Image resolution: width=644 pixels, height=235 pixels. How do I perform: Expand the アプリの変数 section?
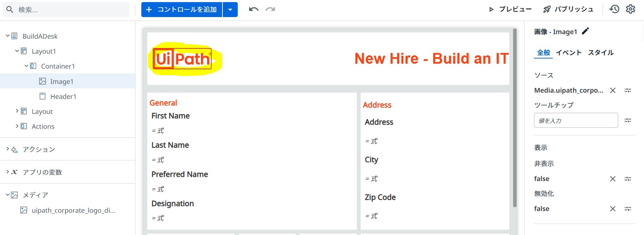tap(8, 172)
